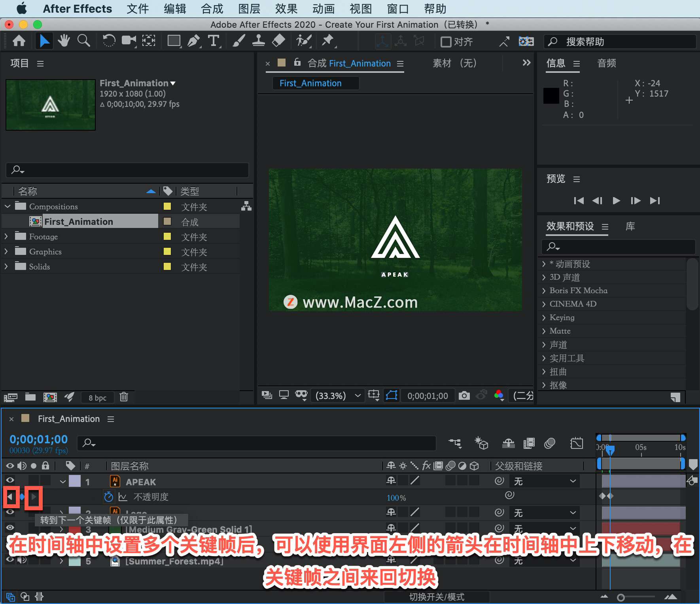Toggle the opacity stopwatch for APEAK
This screenshot has width=700, height=604.
coord(108,497)
